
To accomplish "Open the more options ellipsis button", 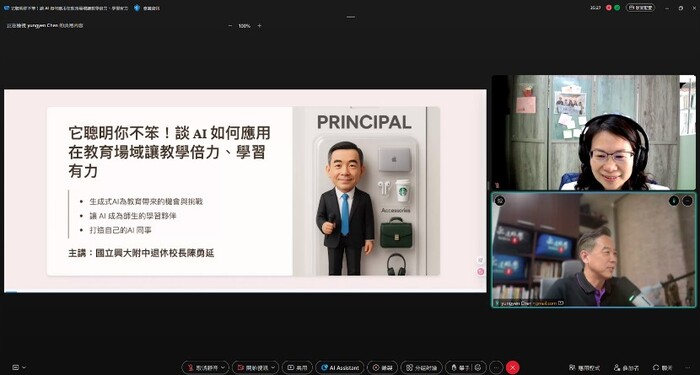I will (x=496, y=367).
